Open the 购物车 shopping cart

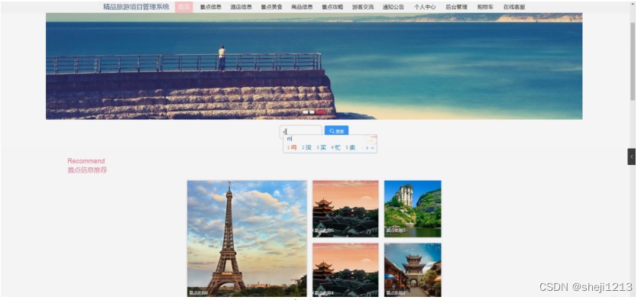click(485, 7)
